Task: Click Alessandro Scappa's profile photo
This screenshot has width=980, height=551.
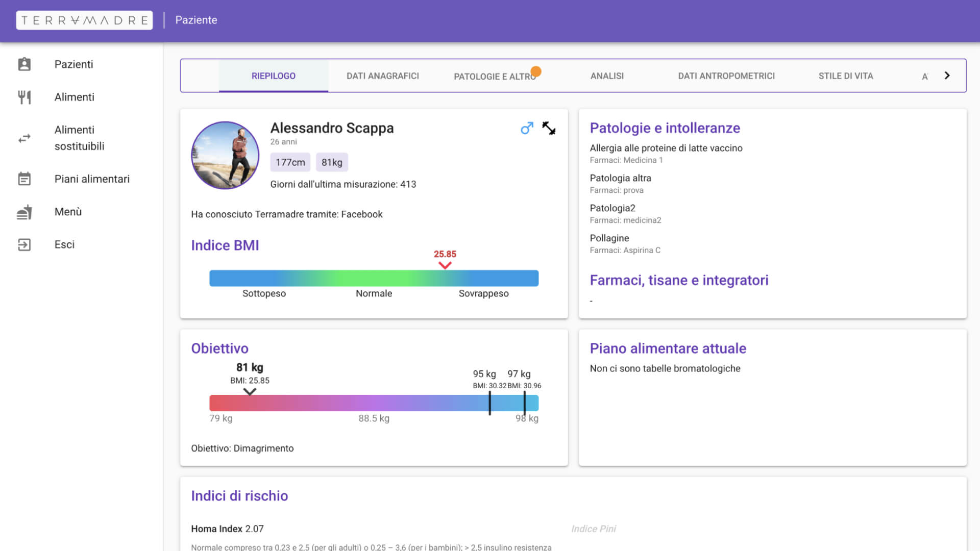Action: (x=225, y=155)
